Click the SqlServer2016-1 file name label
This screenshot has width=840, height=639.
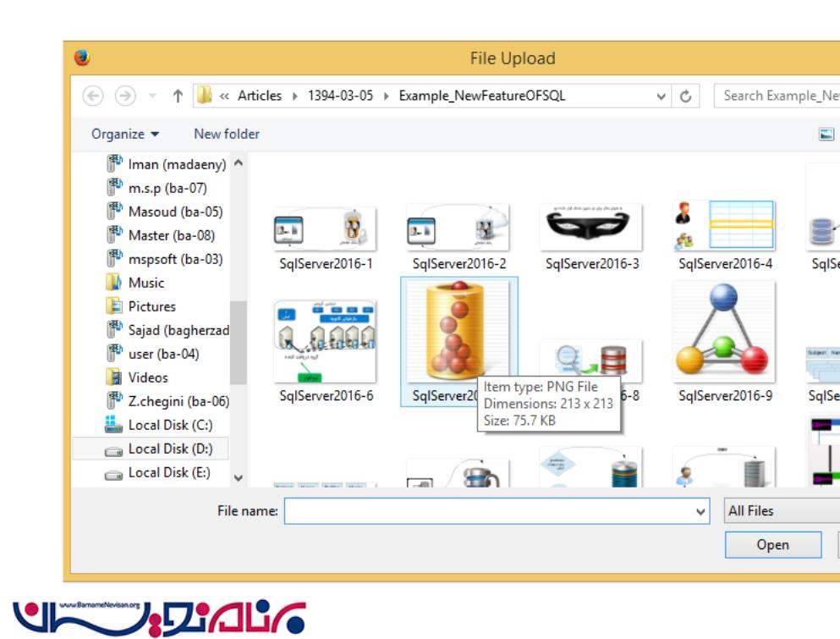[326, 264]
